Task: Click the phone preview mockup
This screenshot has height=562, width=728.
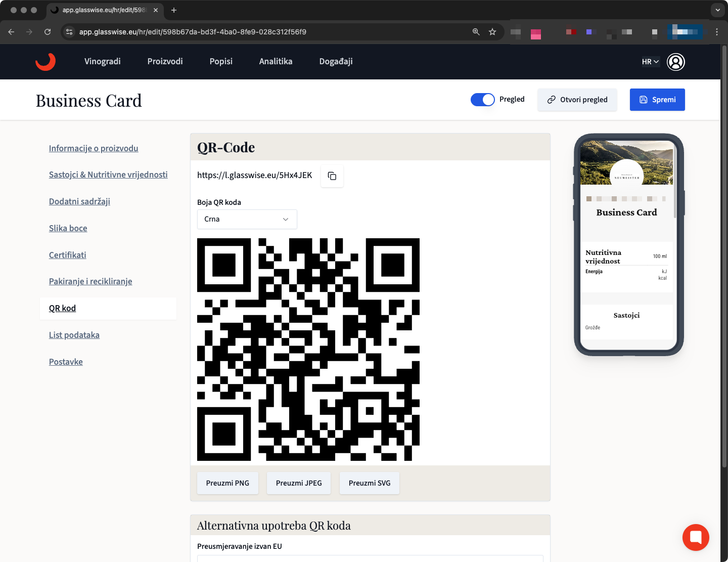Action: tap(629, 245)
